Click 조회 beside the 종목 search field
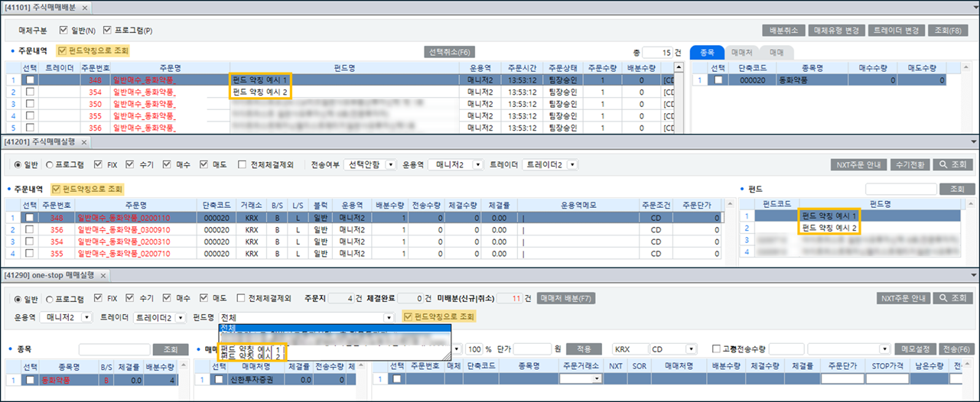 click(170, 349)
